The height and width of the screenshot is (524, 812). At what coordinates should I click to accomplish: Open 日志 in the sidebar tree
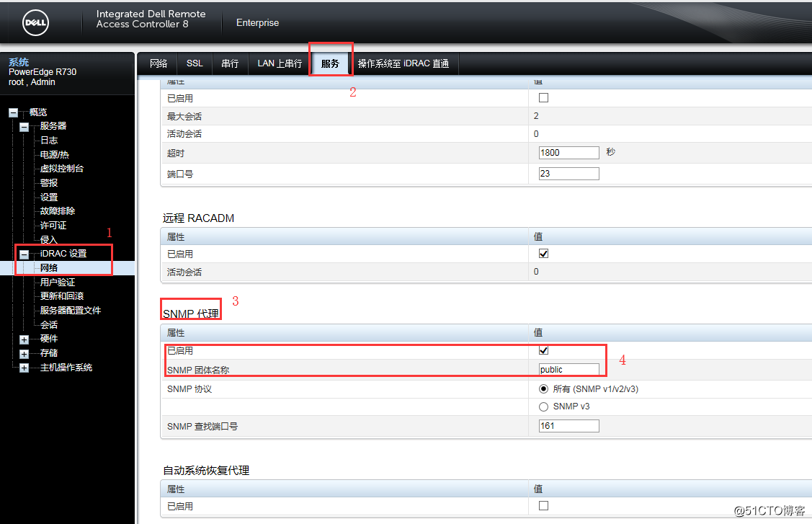[49, 141]
